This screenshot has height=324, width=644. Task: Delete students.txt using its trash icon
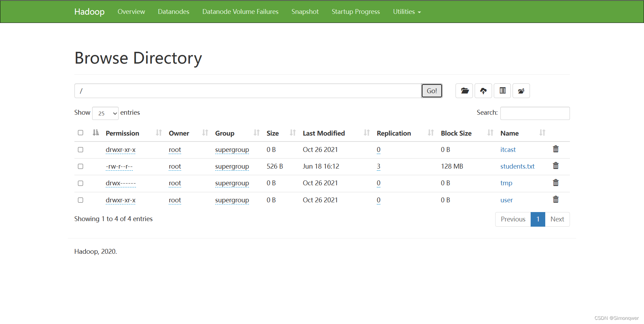point(556,166)
